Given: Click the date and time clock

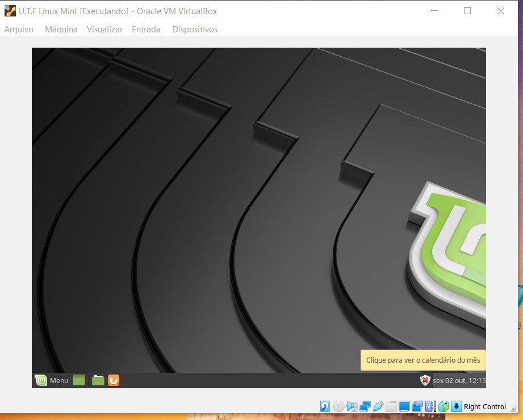Looking at the screenshot, I should tap(459, 380).
